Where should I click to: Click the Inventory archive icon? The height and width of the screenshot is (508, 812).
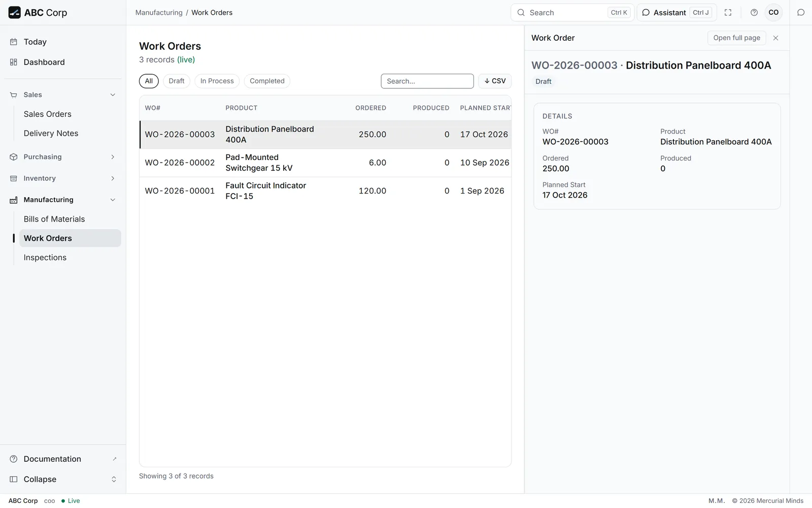pyautogui.click(x=14, y=178)
